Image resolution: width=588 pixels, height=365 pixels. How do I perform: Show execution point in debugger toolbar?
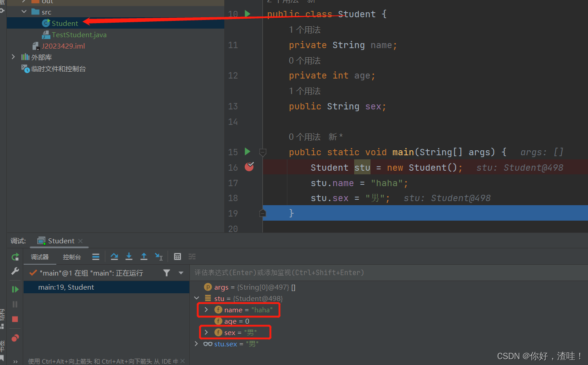coord(96,257)
